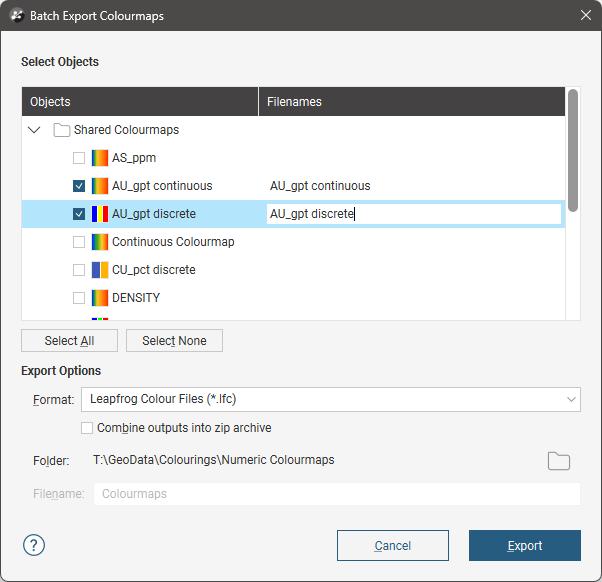Uncheck the AU_gpt continuous checkbox
This screenshot has height=582, width=602.
(x=79, y=186)
